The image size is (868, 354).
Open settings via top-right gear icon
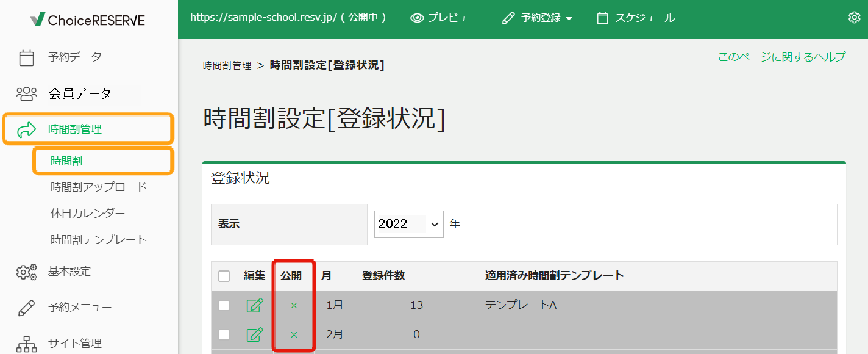854,18
